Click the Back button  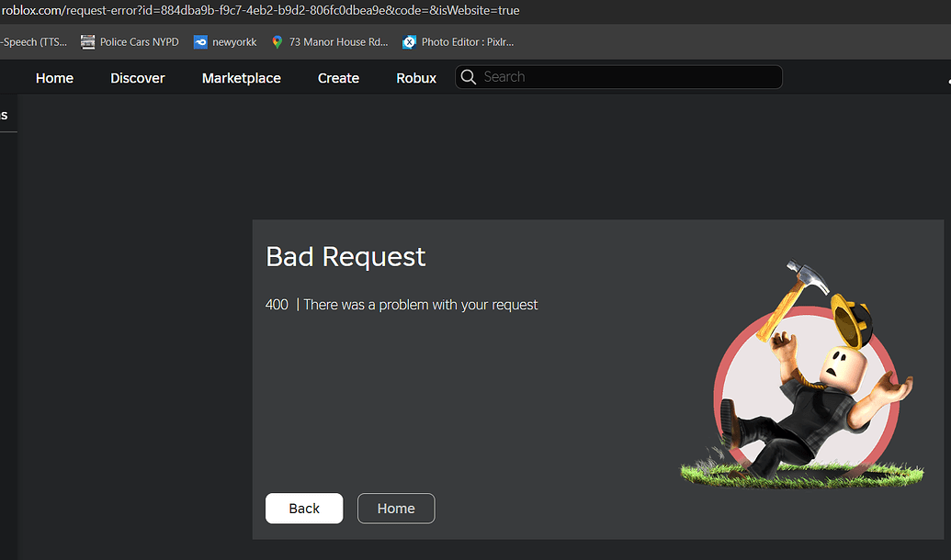tap(304, 508)
